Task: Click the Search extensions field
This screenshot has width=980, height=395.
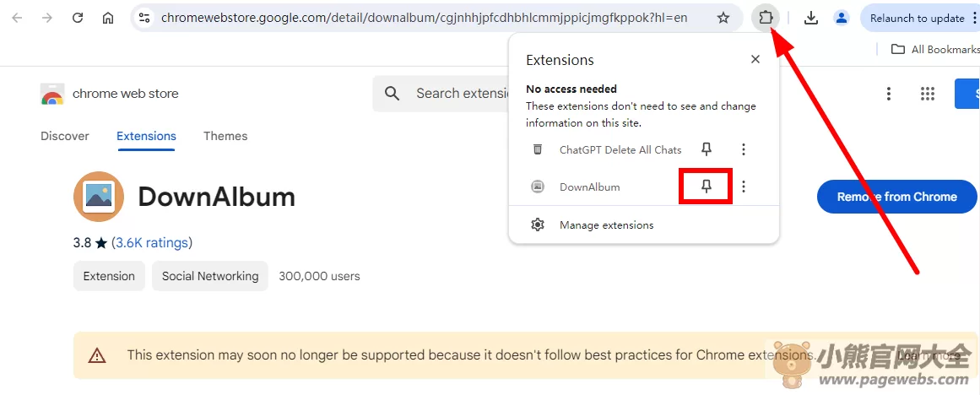Action: pyautogui.click(x=441, y=94)
